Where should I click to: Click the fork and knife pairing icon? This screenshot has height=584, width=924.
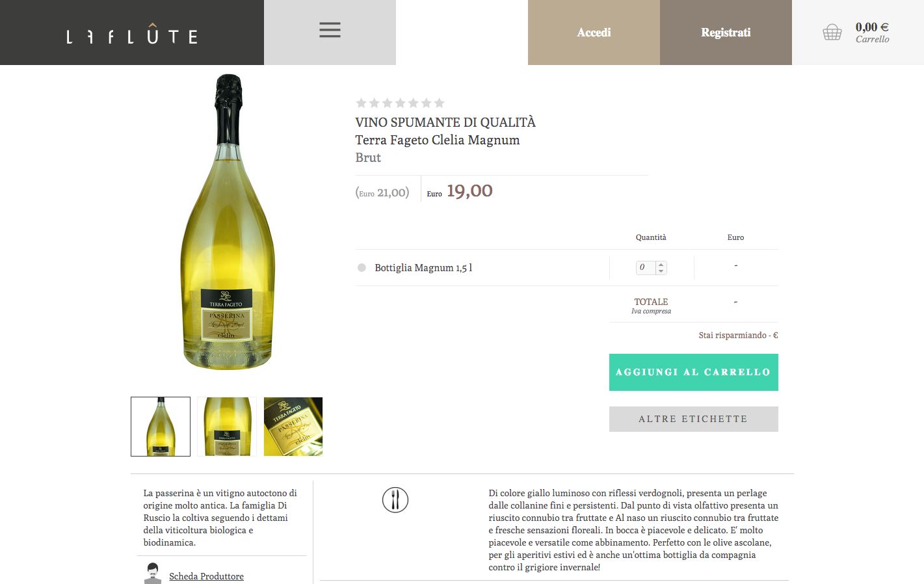tap(395, 499)
